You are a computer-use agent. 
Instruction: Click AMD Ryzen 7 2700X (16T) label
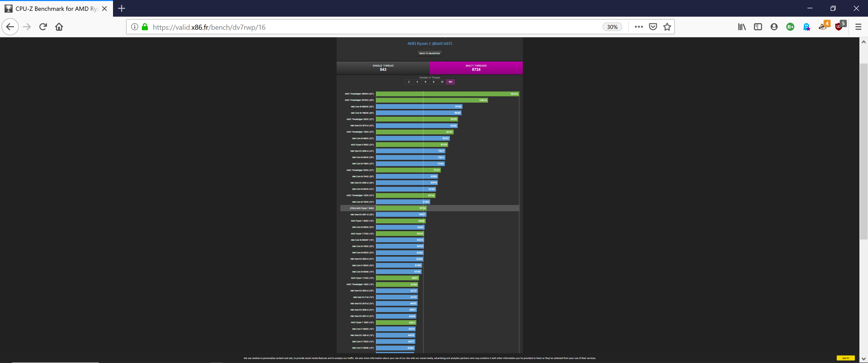pos(362,278)
